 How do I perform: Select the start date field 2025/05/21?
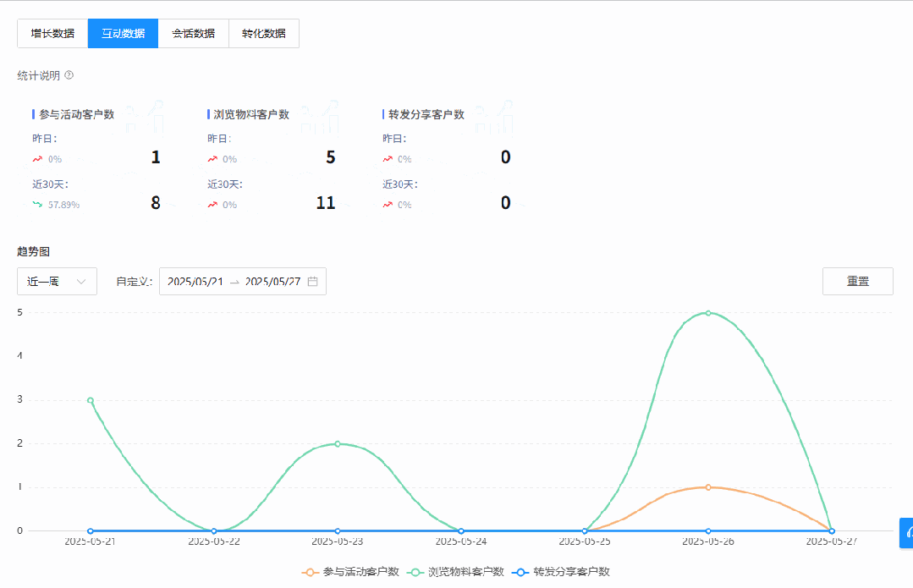(195, 282)
